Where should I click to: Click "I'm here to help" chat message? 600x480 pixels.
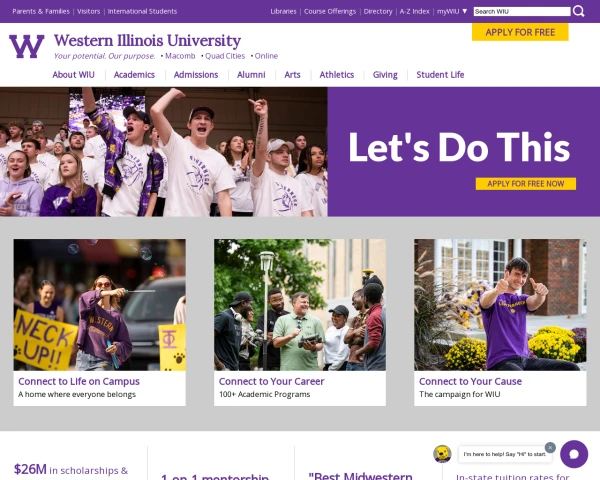click(505, 454)
